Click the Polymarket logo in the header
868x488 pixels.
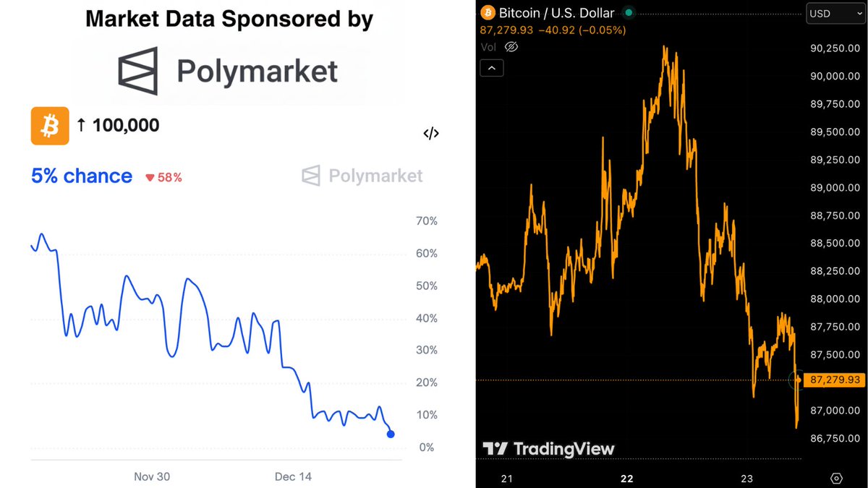click(228, 72)
